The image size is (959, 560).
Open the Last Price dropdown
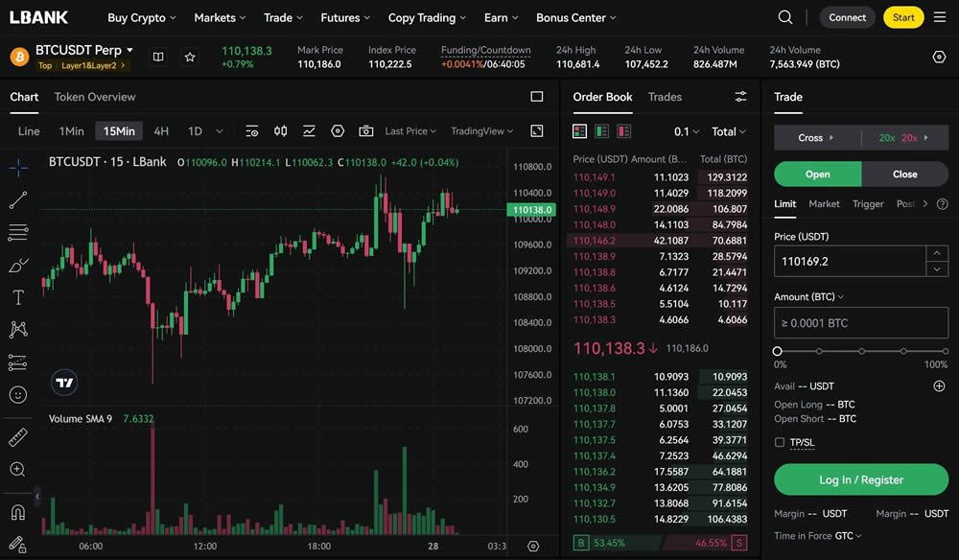tap(410, 131)
